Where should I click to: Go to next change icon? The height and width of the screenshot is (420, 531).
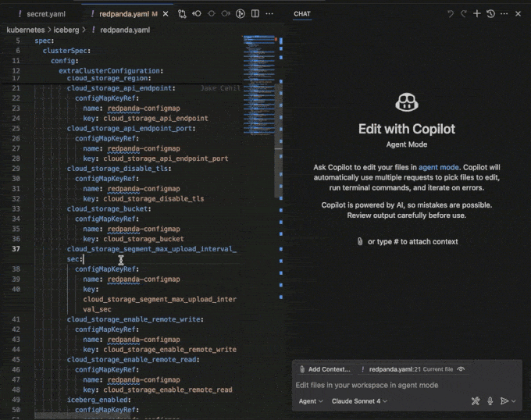(x=226, y=14)
